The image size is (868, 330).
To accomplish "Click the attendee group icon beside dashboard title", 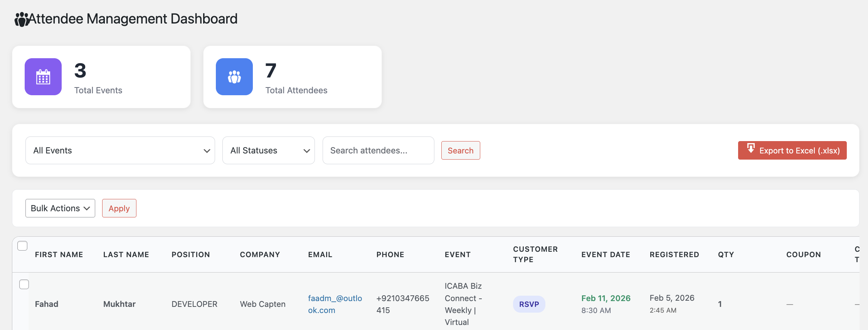I will point(22,19).
